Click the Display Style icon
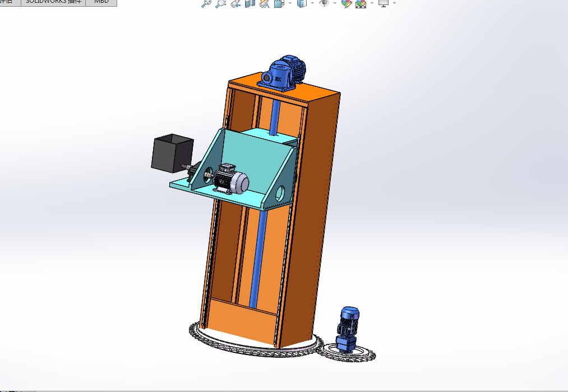The width and height of the screenshot is (568, 392). point(302,3)
